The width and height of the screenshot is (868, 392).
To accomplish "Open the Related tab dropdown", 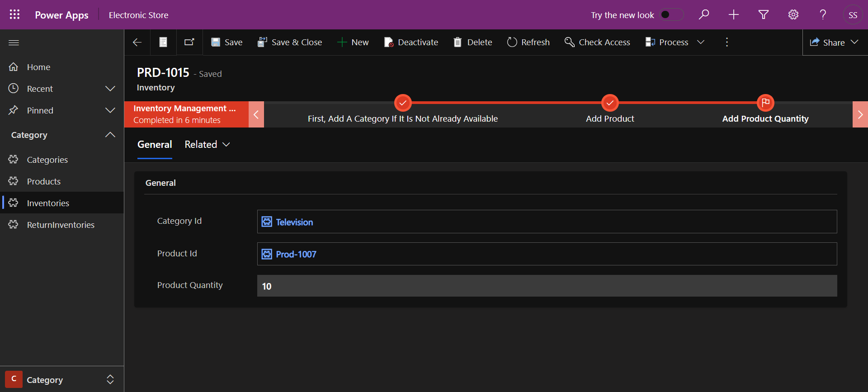I will [208, 145].
